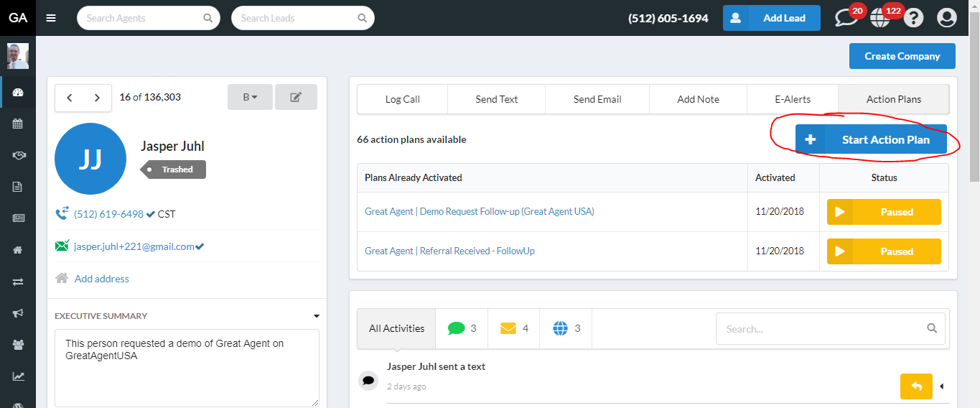
Task: Select the Log Call tab
Action: coord(402,99)
